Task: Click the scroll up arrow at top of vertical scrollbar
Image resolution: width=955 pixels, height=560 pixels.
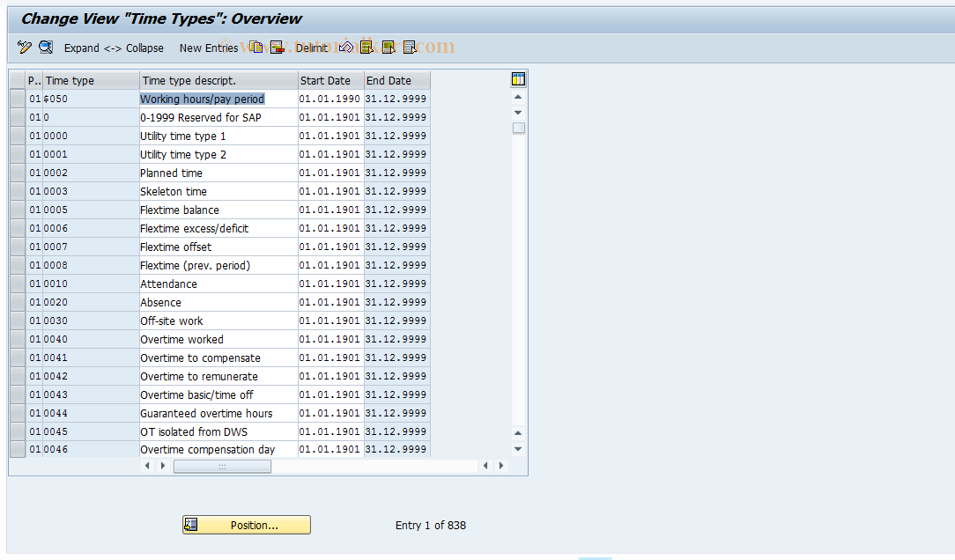Action: pos(518,98)
